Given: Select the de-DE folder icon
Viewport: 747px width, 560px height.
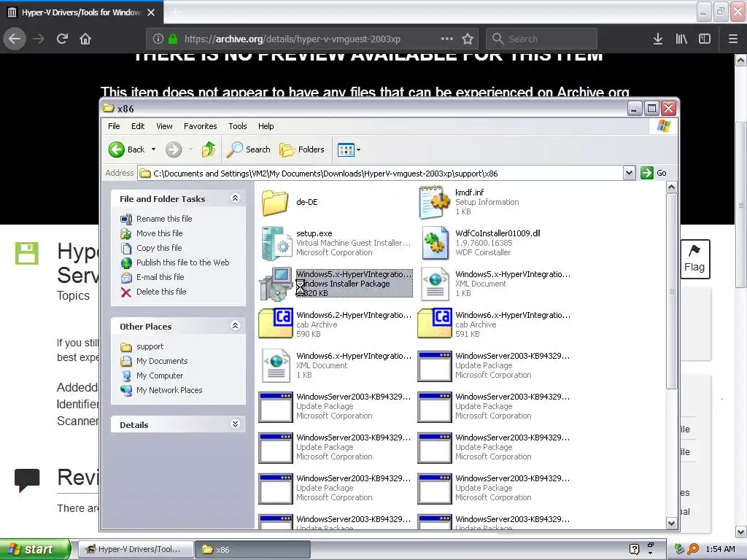Looking at the screenshot, I should (275, 203).
